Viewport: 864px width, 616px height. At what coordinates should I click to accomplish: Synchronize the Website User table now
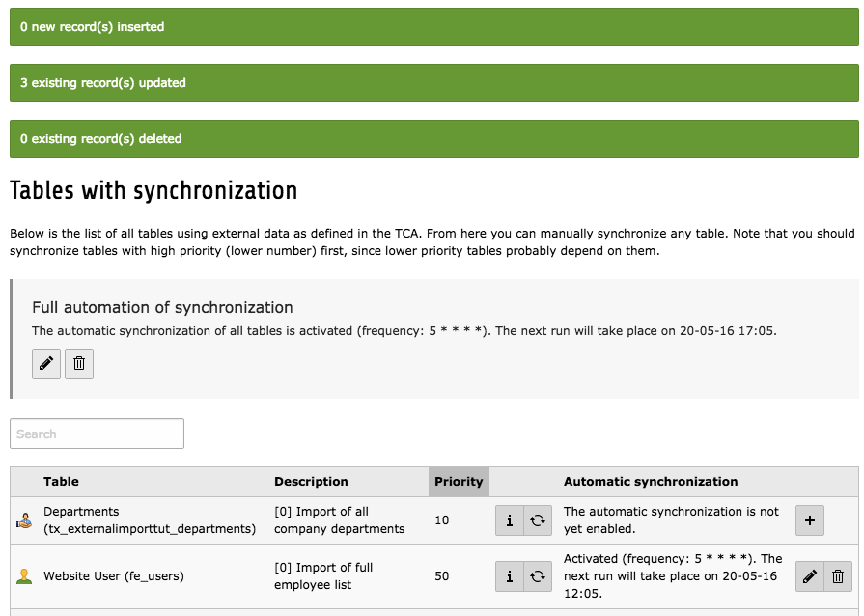(x=539, y=576)
